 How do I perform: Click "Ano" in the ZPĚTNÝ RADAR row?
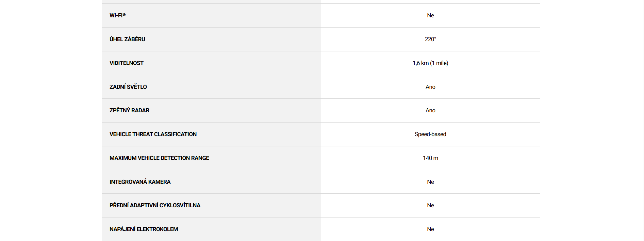tap(430, 110)
